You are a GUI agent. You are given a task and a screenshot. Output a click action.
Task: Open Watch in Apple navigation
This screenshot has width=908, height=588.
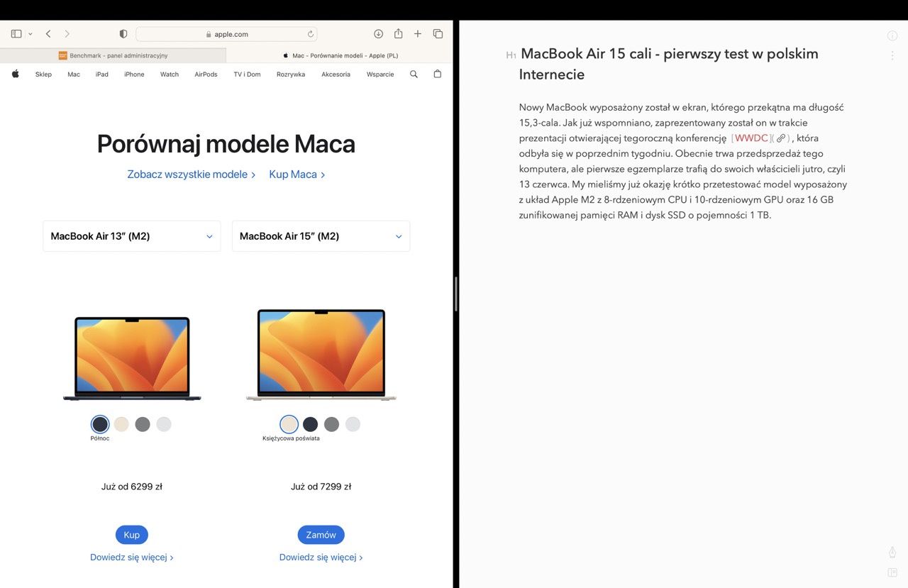[170, 74]
